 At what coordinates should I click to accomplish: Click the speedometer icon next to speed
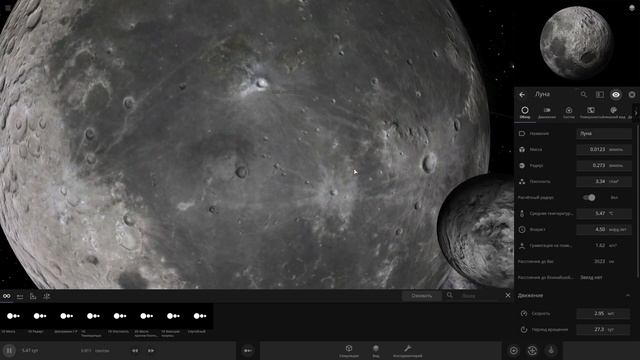point(524,313)
